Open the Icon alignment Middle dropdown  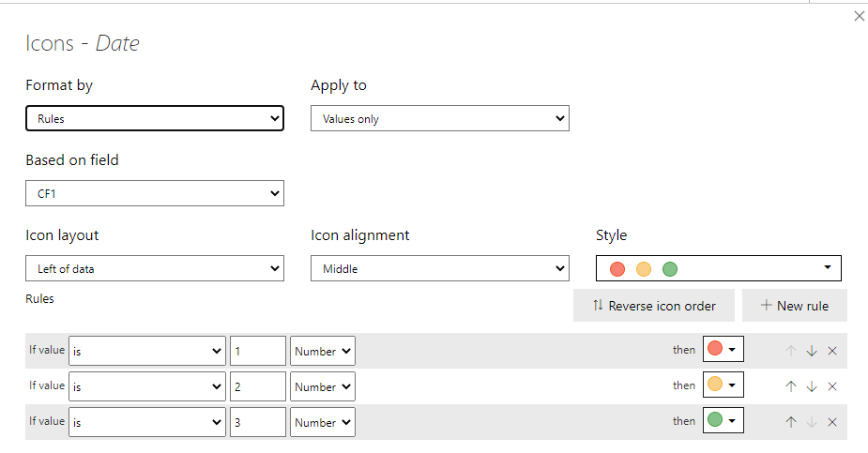[439, 268]
